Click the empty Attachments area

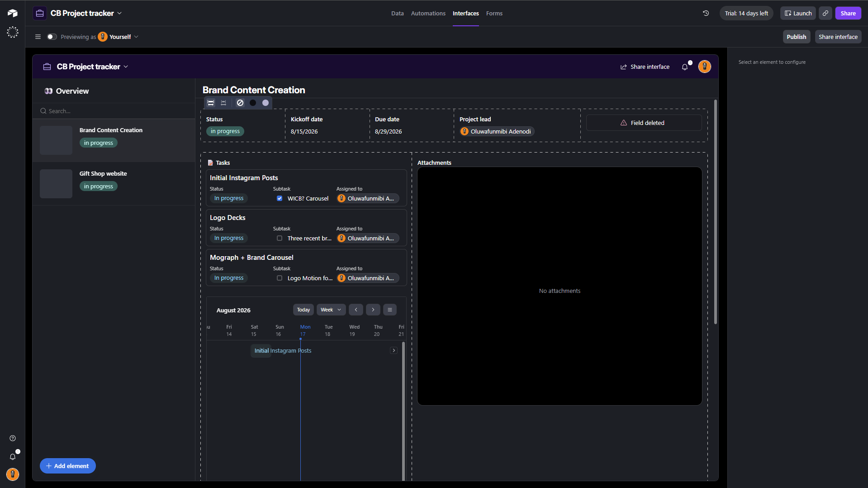click(x=560, y=286)
